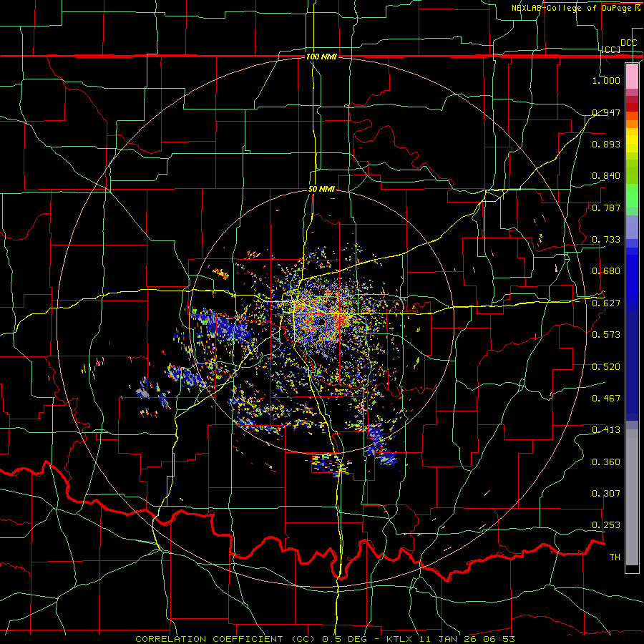This screenshot has height=644, width=644.
Task: Select the 0.307 legend value
Action: pyautogui.click(x=606, y=494)
